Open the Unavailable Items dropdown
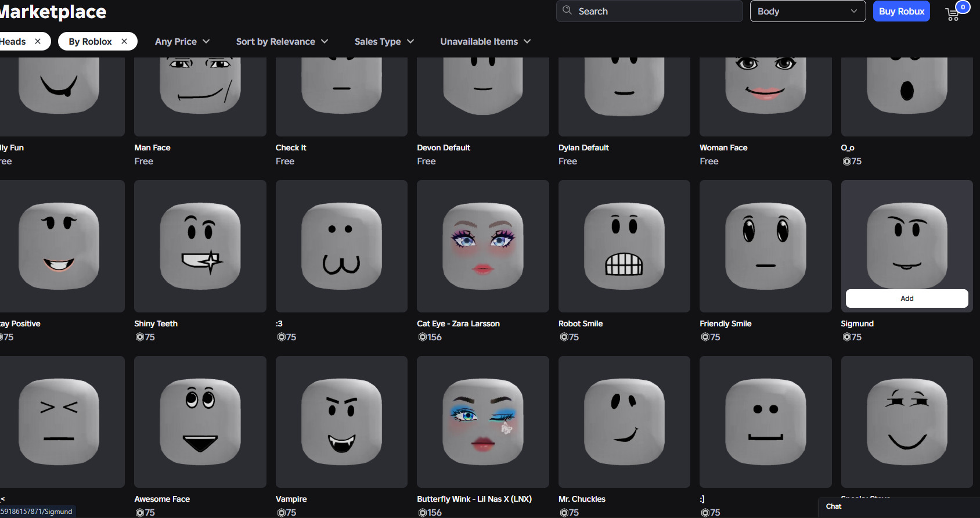The image size is (980, 518). [485, 41]
